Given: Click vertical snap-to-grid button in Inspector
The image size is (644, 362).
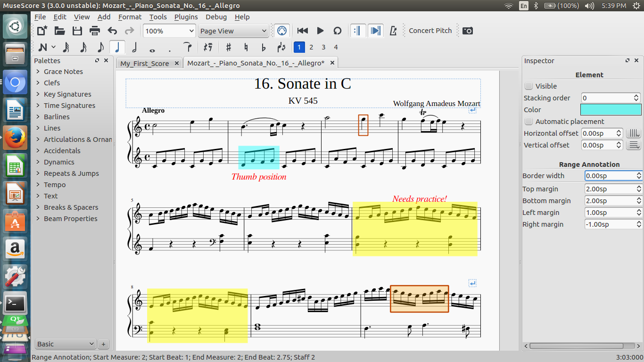Looking at the screenshot, I should click(x=634, y=145).
